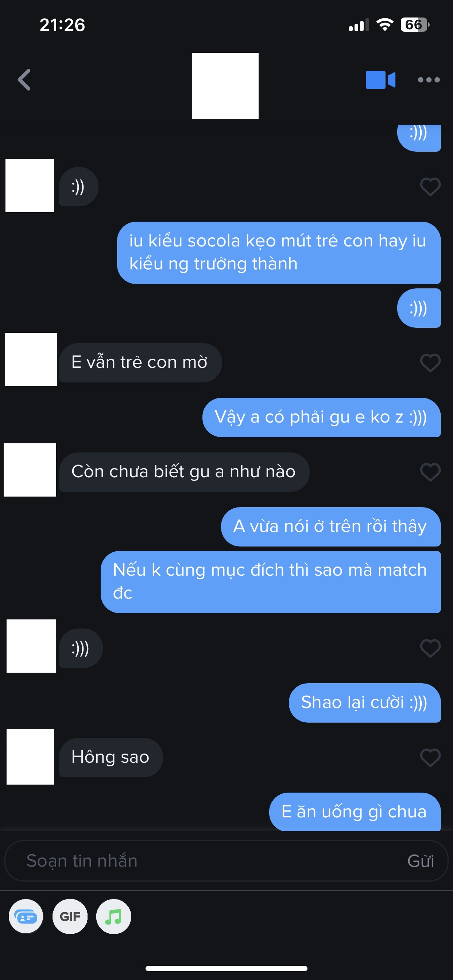Image resolution: width=453 pixels, height=980 pixels.
Task: Tap the back arrow icon
Action: [24, 80]
